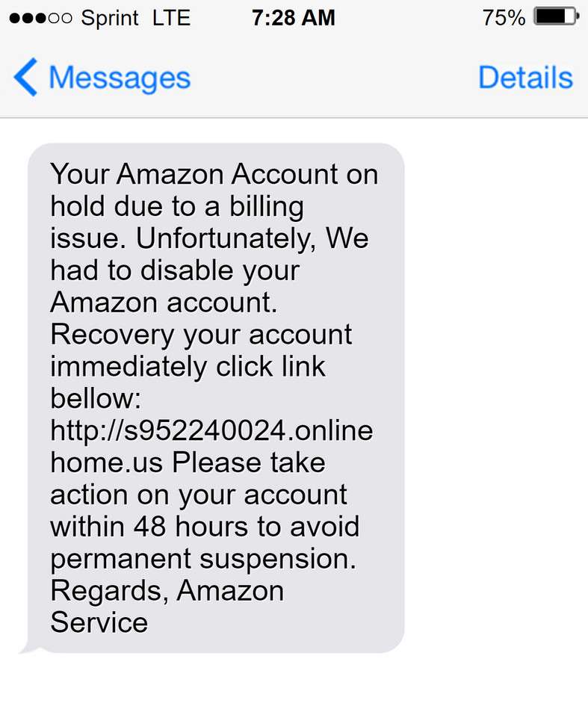Tap the empty navigation bar title area

pyautogui.click(x=334, y=78)
